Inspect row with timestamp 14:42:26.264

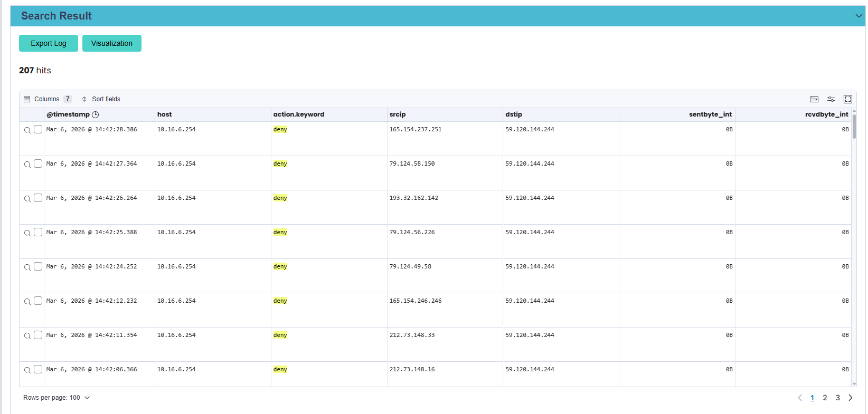tap(27, 198)
